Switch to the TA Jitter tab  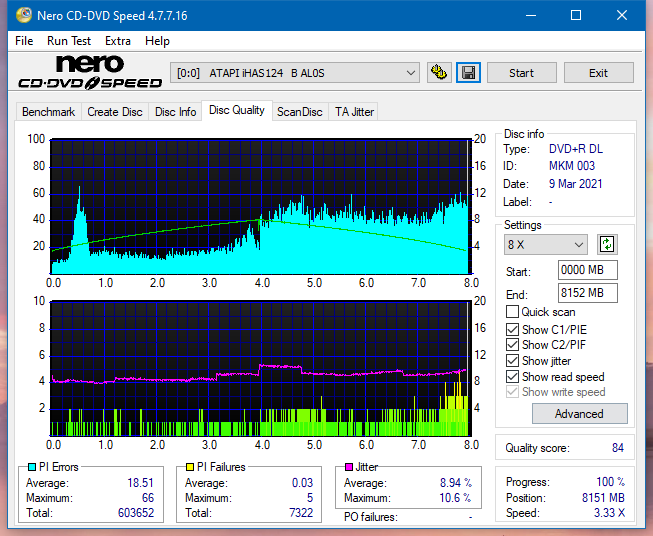(354, 112)
